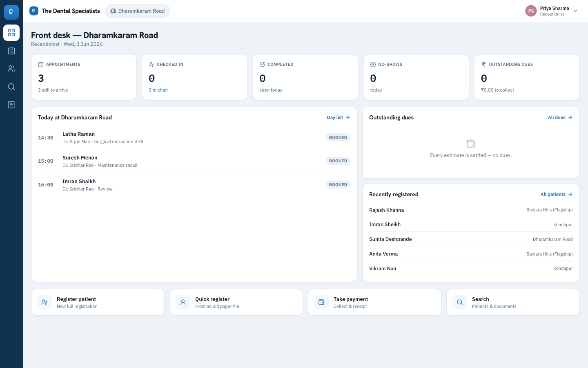Click the rupee icon on Outstanding Dues card

coord(484,64)
